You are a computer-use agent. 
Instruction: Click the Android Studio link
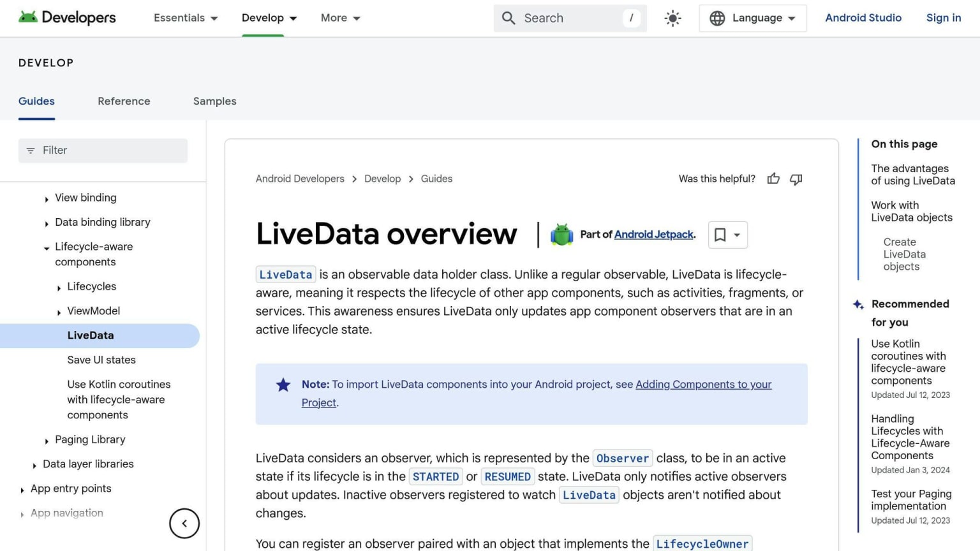coord(863,18)
